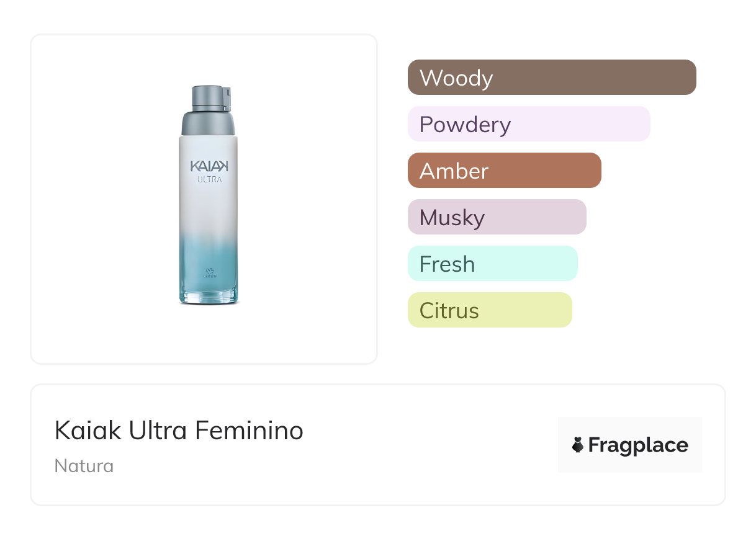Image resolution: width=756 pixels, height=536 pixels.
Task: Click the "Amber" text label
Action: click(x=454, y=171)
